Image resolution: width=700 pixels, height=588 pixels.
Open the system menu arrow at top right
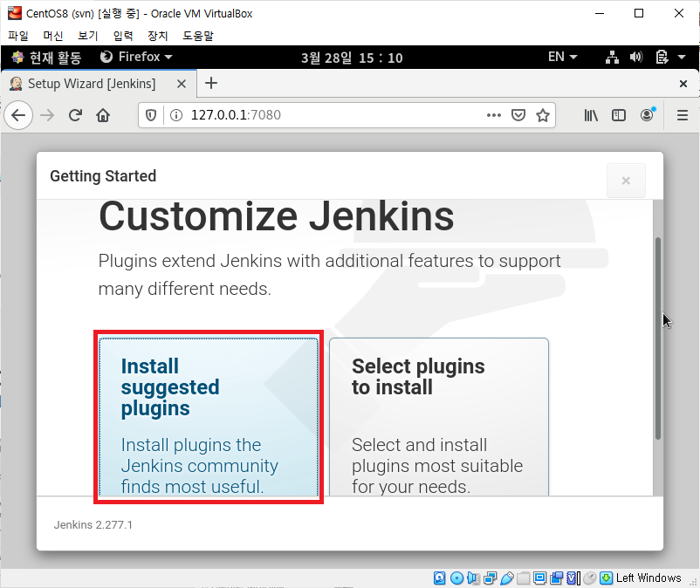point(682,57)
